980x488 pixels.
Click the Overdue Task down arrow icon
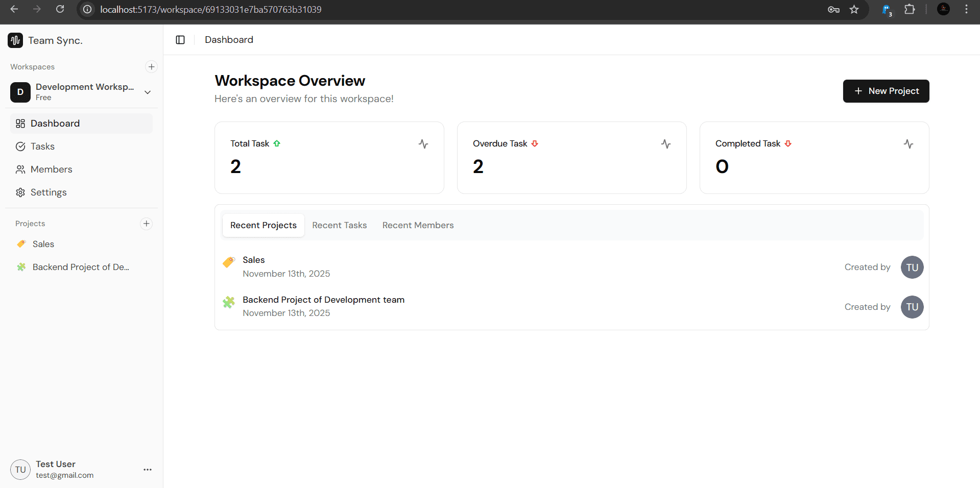pos(535,143)
